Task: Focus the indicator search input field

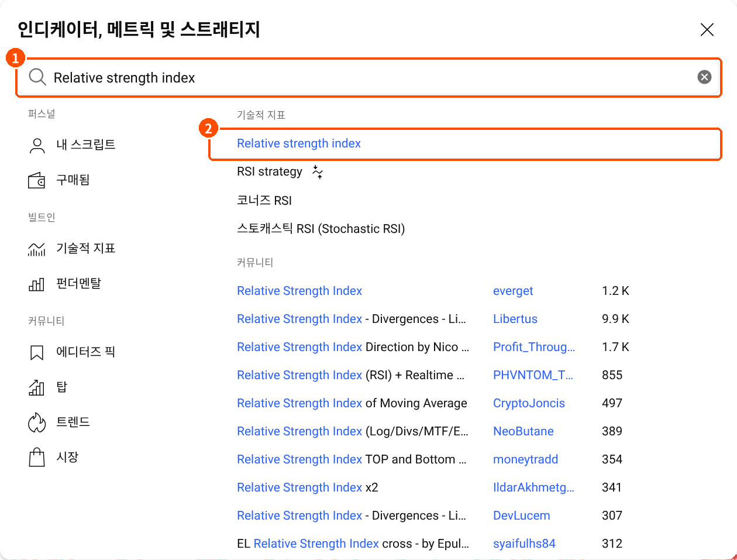Action: coord(368,77)
